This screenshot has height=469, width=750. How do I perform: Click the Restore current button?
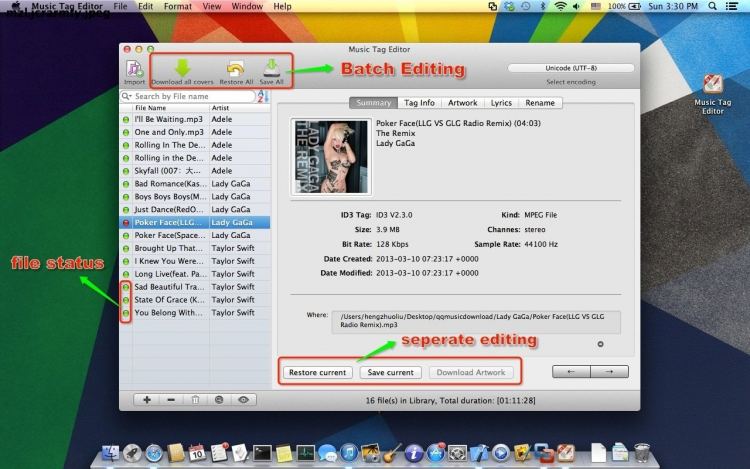[318, 372]
